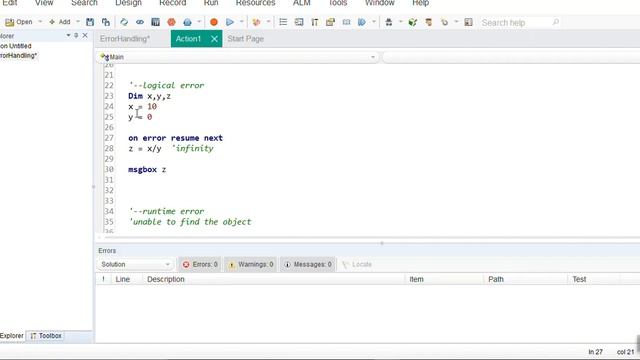Viewport: 640px width, 360px height.
Task: Click code line 'on error resume next'
Action: pyautogui.click(x=176, y=138)
